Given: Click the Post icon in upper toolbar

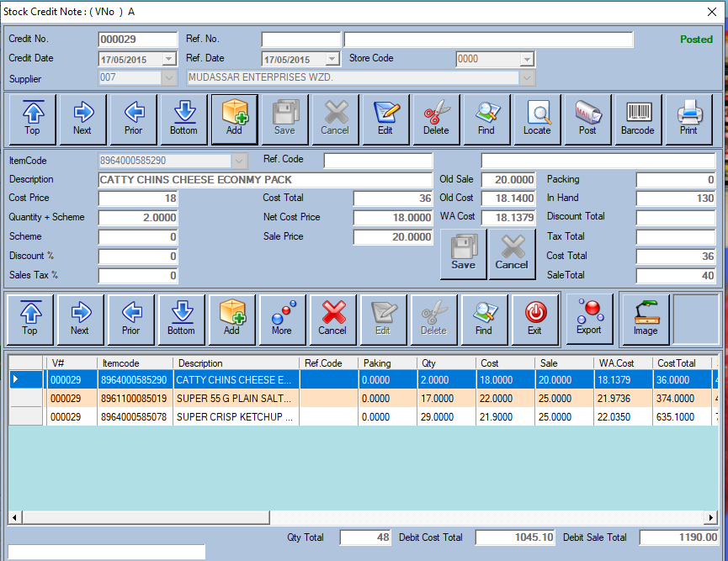Looking at the screenshot, I should [587, 119].
